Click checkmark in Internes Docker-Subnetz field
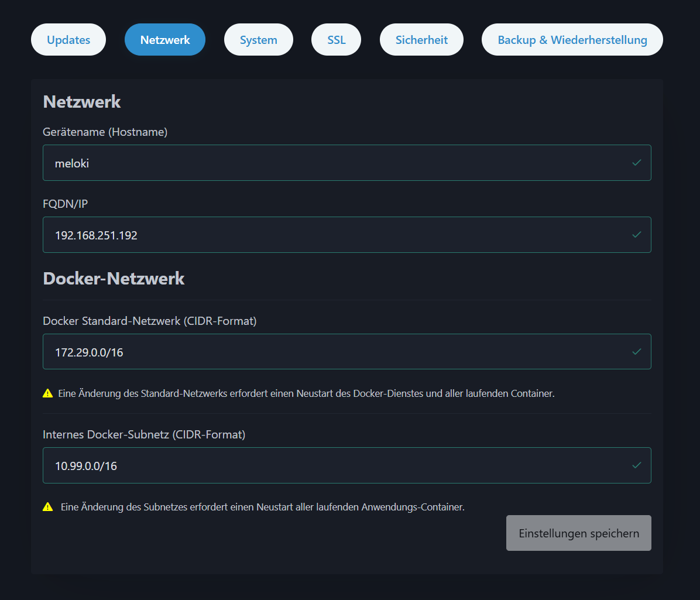 click(x=637, y=465)
